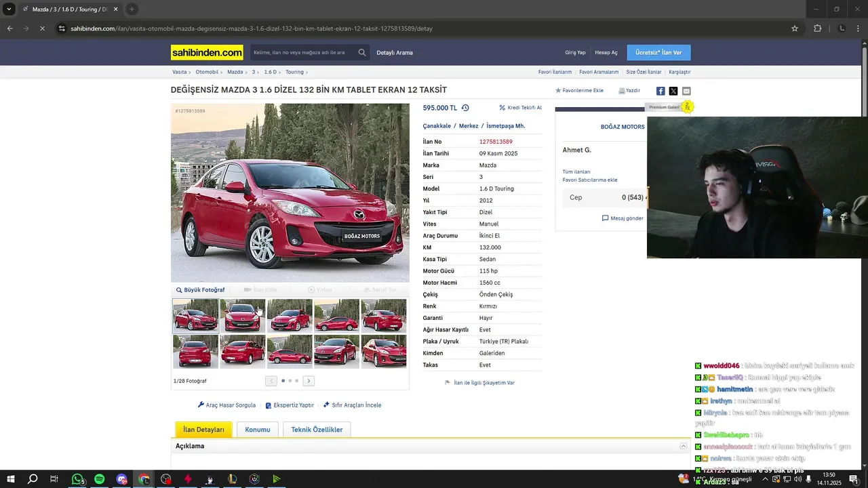Screen dimensions: 868x488
Task: Click İsmetpaşa Mh. location link
Action: click(506, 126)
